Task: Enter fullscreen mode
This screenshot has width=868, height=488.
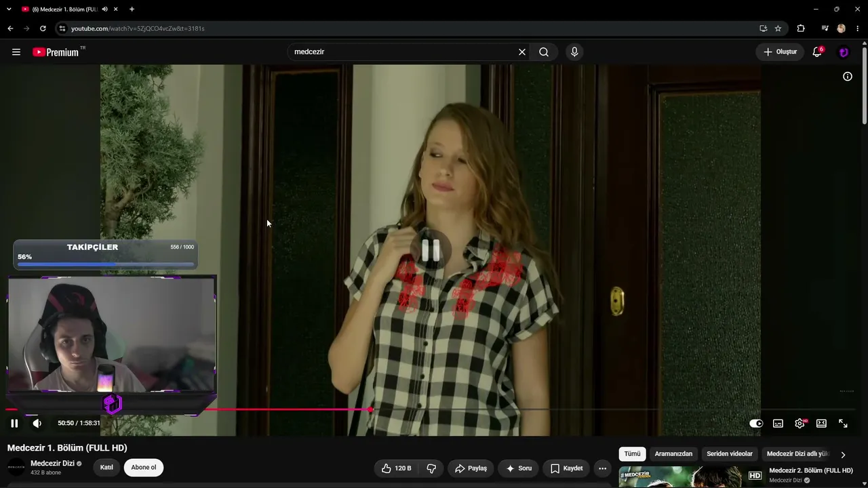Action: tap(843, 424)
